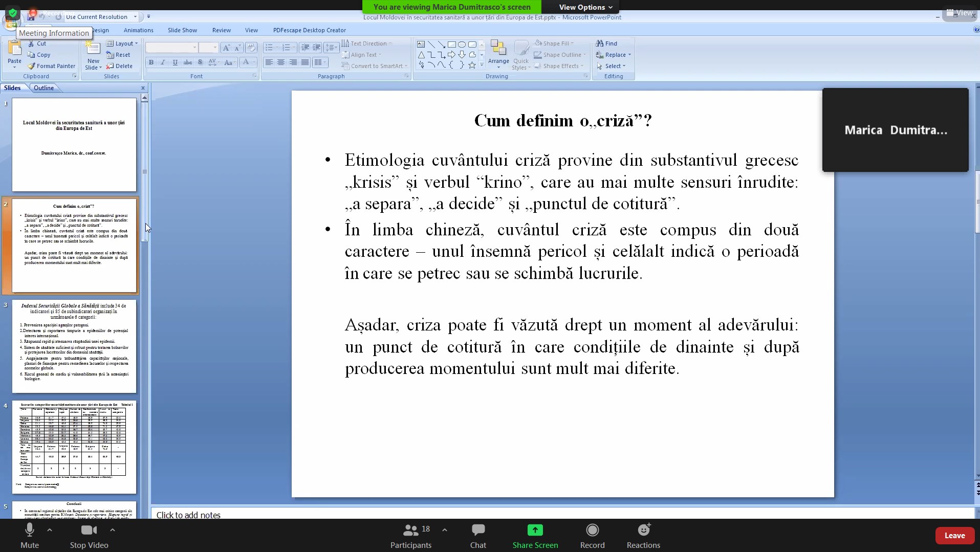Viewport: 980px width, 552px height.
Task: Click to add notes field
Action: pos(562,514)
